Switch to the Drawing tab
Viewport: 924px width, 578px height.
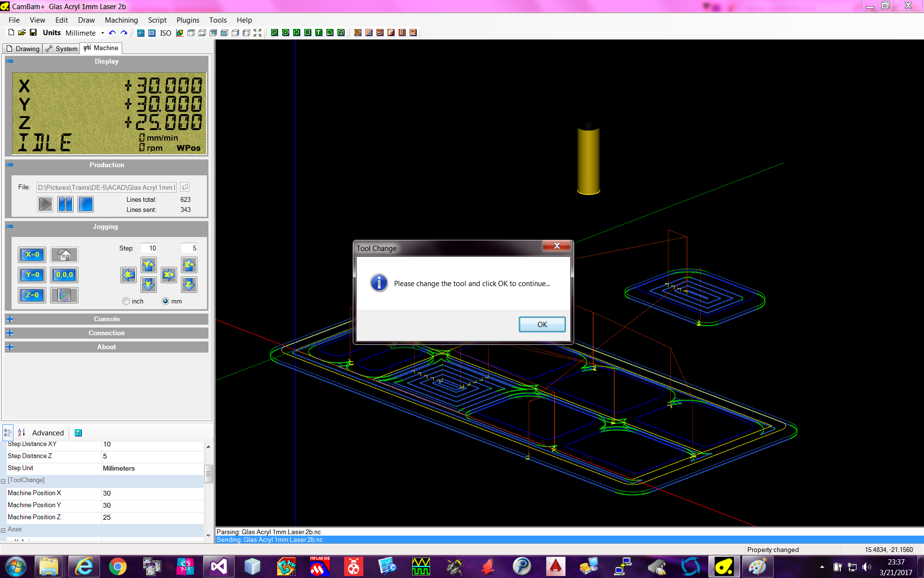[x=23, y=49]
